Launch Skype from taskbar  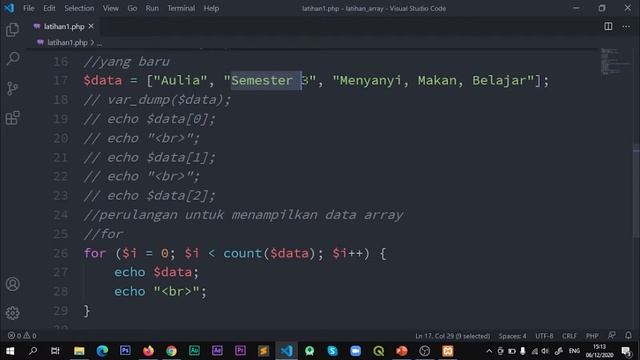333,351
